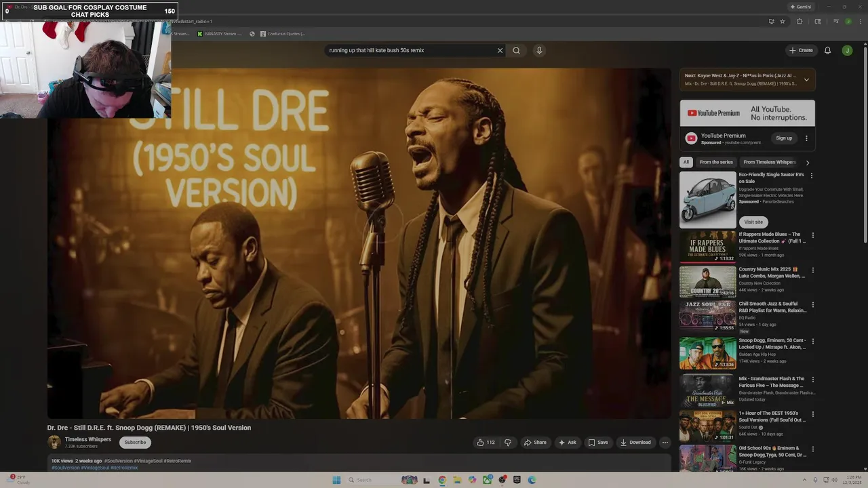Viewport: 868px width, 488px height.
Task: Open Chrome extensions puzzle icon
Action: (800, 21)
